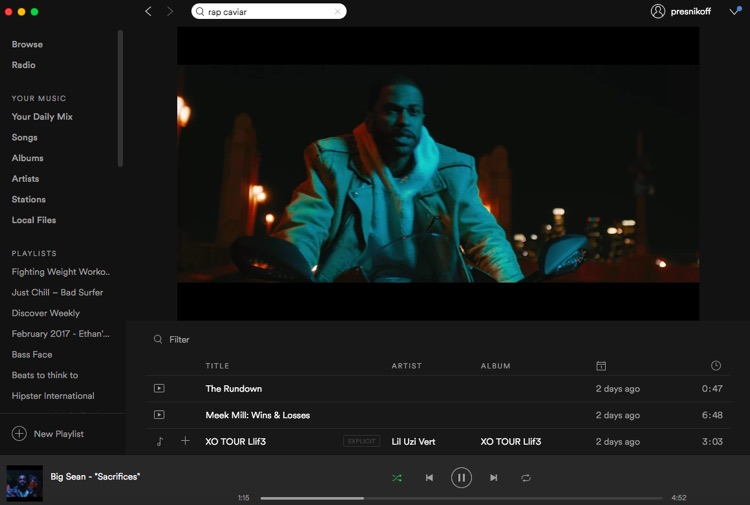Viewport: 750px width, 505px height.
Task: Open the presnikoff user profile name
Action: pos(690,11)
